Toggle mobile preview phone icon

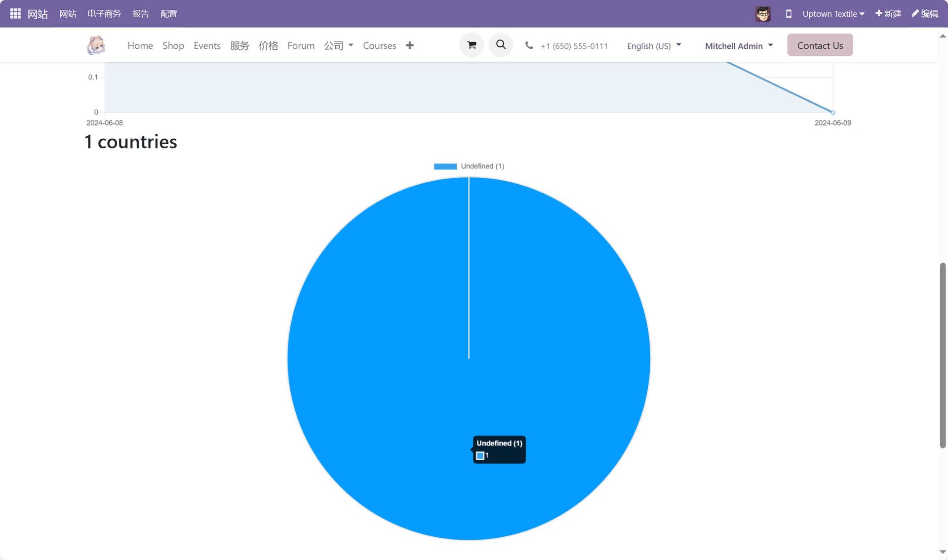(x=789, y=14)
